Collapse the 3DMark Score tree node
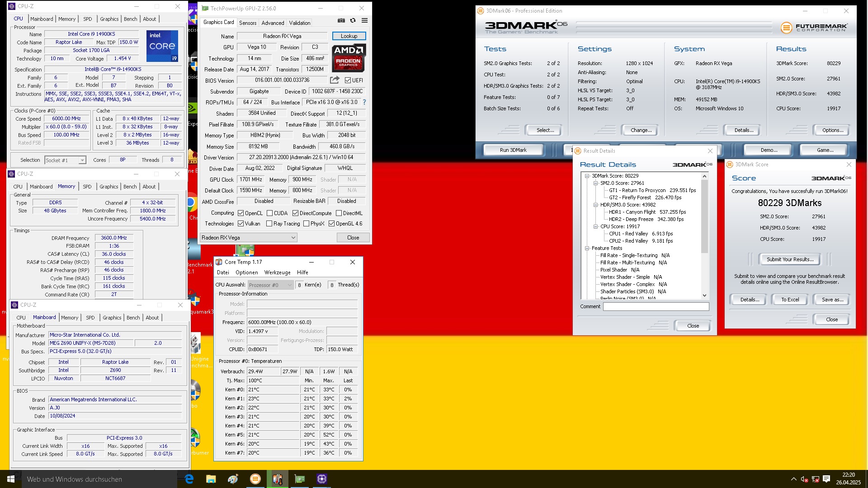The image size is (868, 488). 587,176
